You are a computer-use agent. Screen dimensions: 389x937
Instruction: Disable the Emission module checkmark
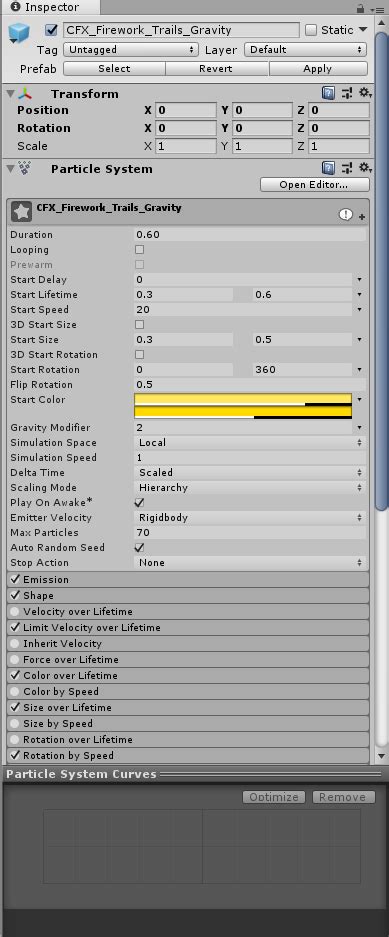pos(16,579)
